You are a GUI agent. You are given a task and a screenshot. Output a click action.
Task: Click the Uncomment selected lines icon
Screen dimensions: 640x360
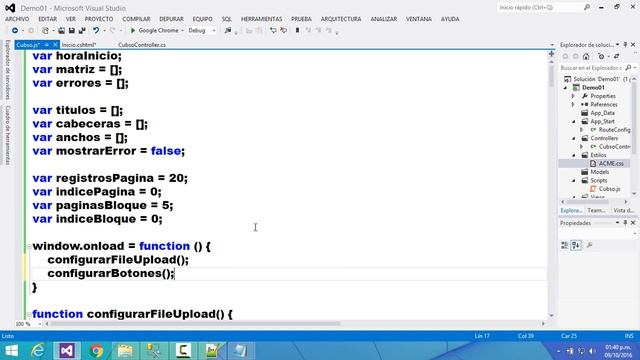283,31
